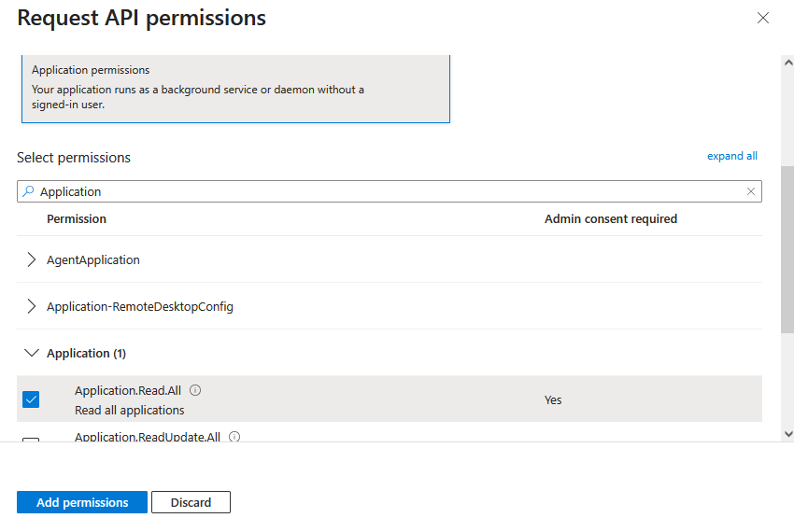Click the scrollbar down arrow
794x532 pixels.
click(787, 433)
